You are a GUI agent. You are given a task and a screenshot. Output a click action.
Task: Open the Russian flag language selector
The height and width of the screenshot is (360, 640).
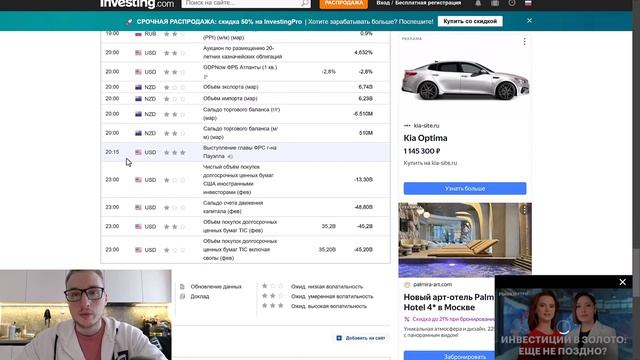click(x=528, y=3)
